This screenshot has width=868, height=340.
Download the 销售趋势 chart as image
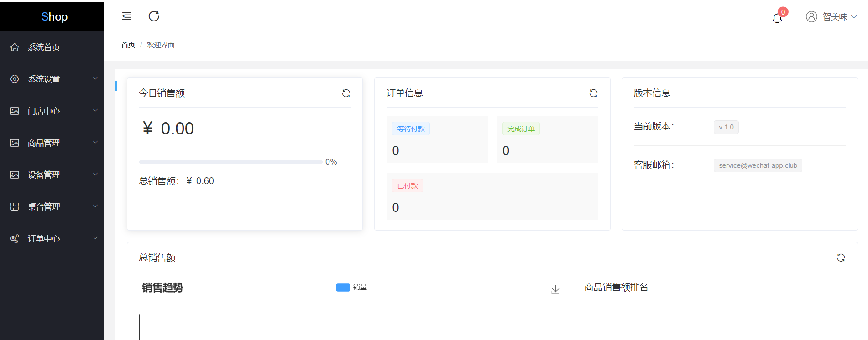555,290
